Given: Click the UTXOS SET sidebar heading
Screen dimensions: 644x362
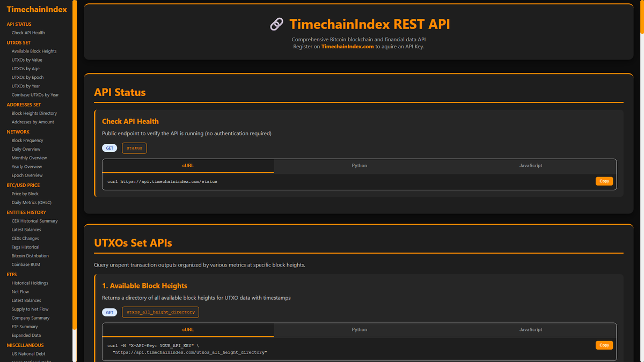Looking at the screenshot, I should click(x=19, y=42).
